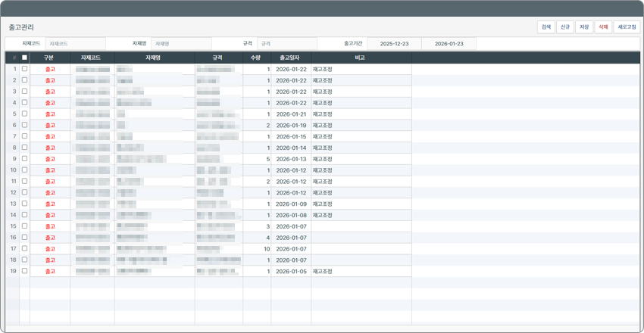644x333 pixels.
Task: Click the 검색 search button
Action: coord(546,26)
